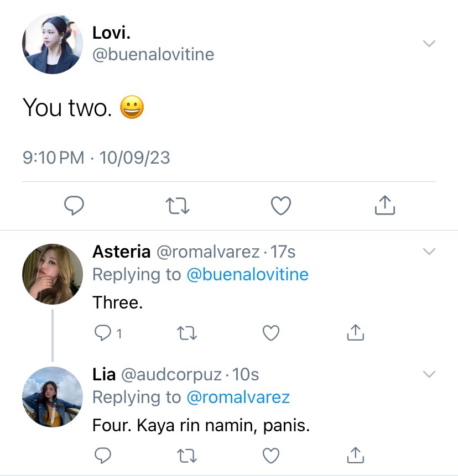Open Lia's profile via her avatar
The width and height of the screenshot is (458, 476).
pyautogui.click(x=53, y=397)
